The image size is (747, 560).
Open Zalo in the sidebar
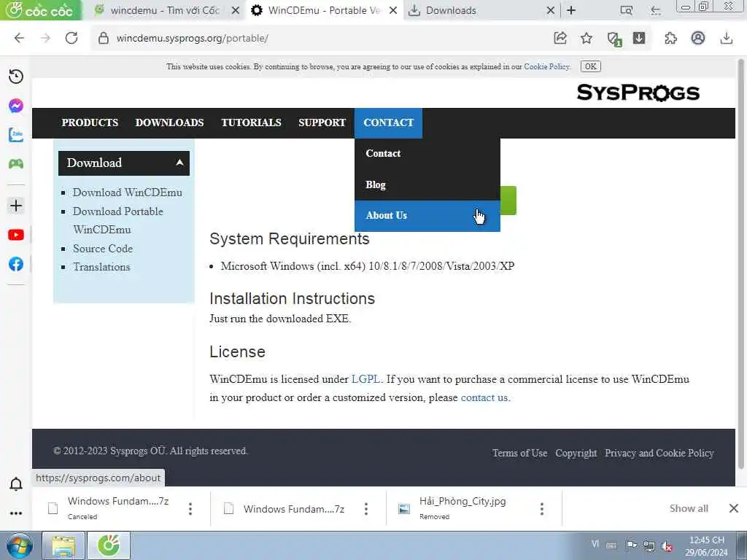pyautogui.click(x=16, y=135)
